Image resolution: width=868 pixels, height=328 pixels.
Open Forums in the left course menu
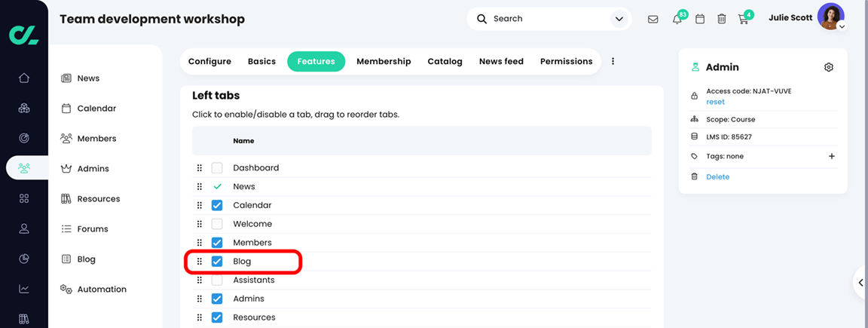click(x=84, y=228)
